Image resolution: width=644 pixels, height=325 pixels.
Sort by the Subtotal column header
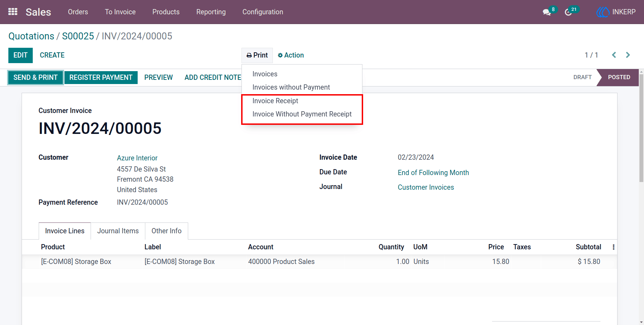point(588,247)
